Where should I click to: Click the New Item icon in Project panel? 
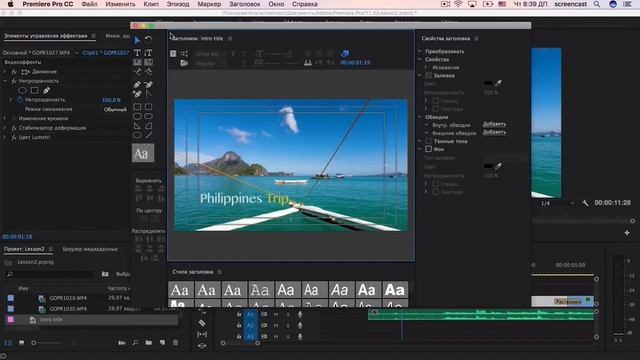tap(162, 342)
